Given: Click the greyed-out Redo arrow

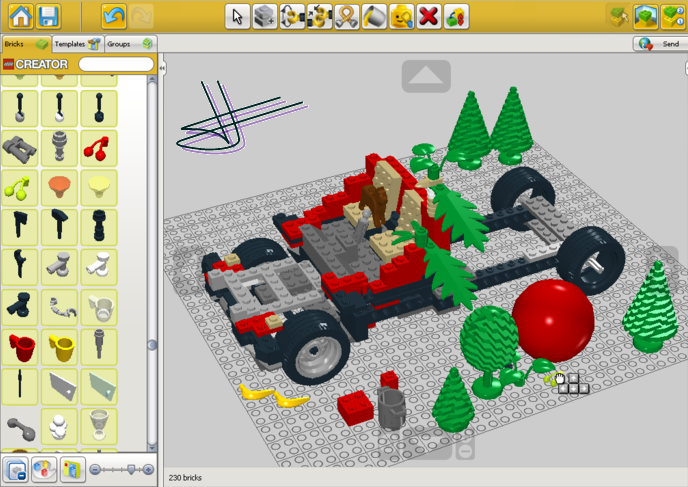Looking at the screenshot, I should 141,17.
